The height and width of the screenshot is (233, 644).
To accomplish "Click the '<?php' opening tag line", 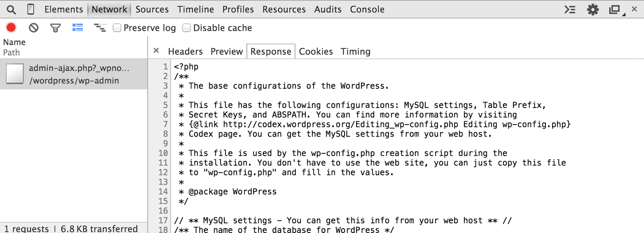I will coord(186,67).
